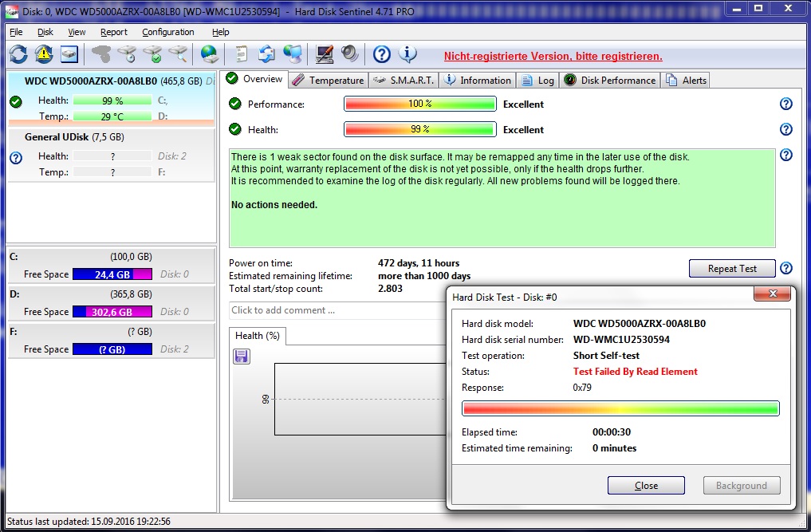Screen dimensions: 811x532
Task: Click the help icon next to Repeat Test
Action: (785, 268)
